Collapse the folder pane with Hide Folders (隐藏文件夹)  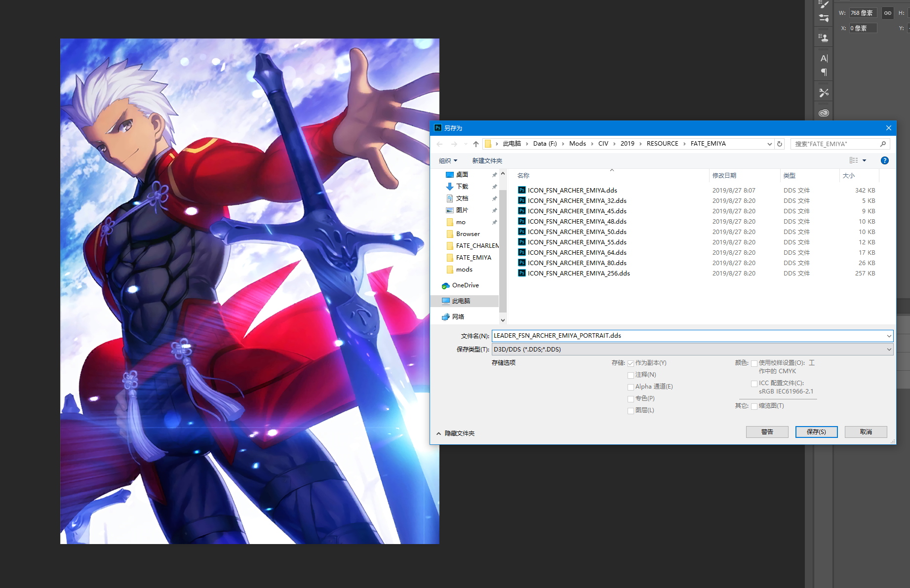[x=455, y=433]
